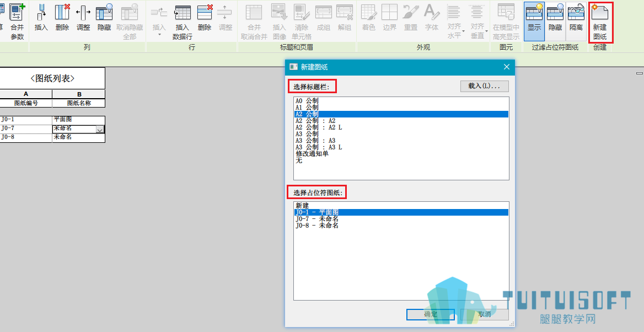Select titleblock A3 公制
644x332 pixels.
401,133
